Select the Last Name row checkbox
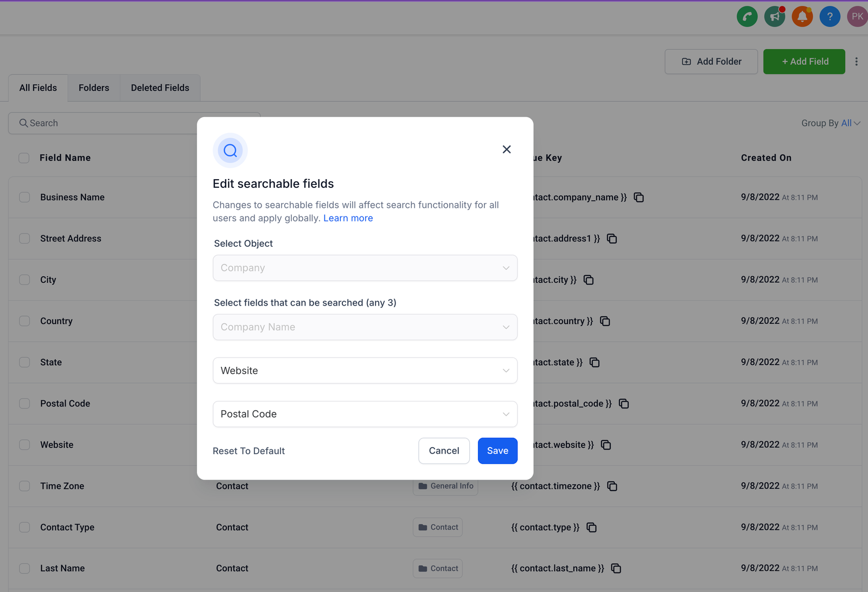Image resolution: width=868 pixels, height=592 pixels. click(24, 569)
